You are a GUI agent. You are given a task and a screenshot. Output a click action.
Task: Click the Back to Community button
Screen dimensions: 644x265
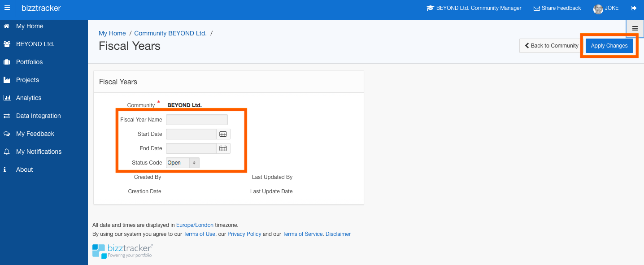tap(551, 46)
